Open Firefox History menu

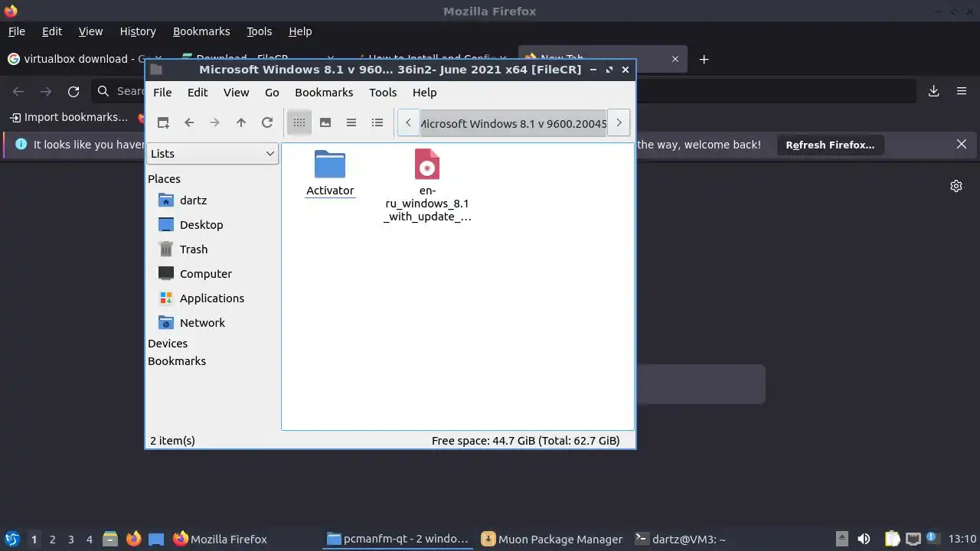pos(138,31)
